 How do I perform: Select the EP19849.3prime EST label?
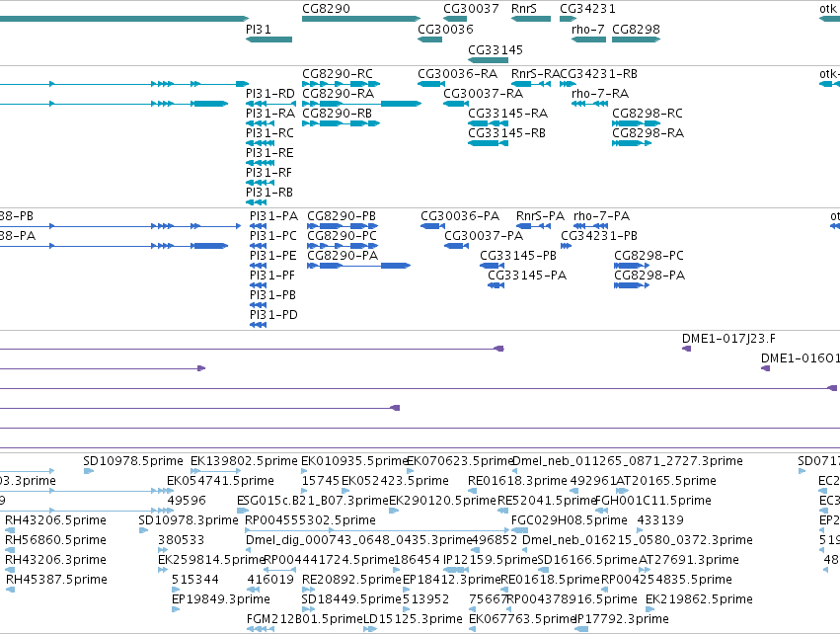(221, 599)
